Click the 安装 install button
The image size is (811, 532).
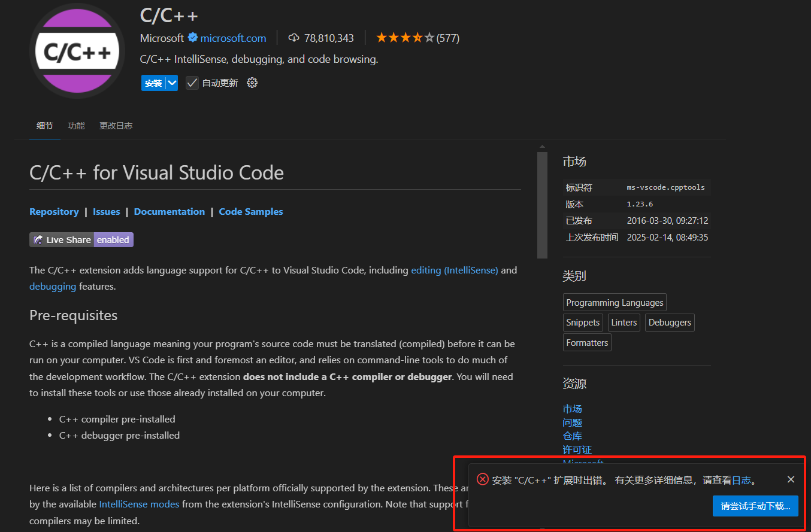pos(153,83)
